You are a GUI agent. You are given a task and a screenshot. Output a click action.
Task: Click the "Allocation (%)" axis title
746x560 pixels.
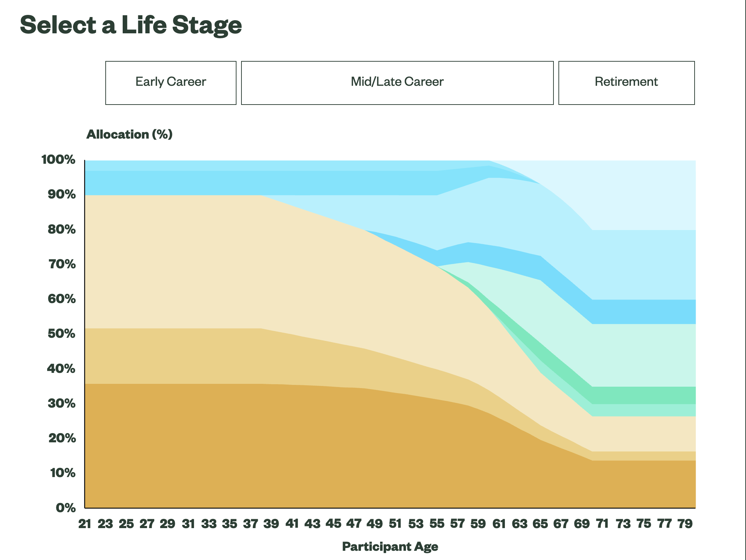tap(129, 134)
